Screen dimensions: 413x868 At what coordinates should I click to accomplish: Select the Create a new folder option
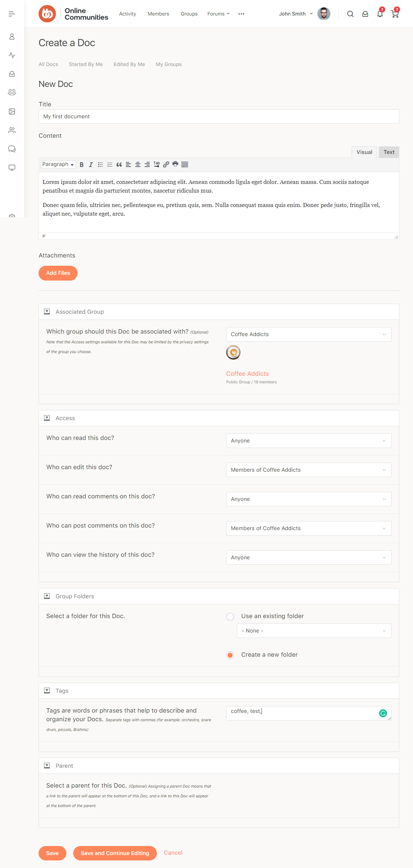pos(230,655)
